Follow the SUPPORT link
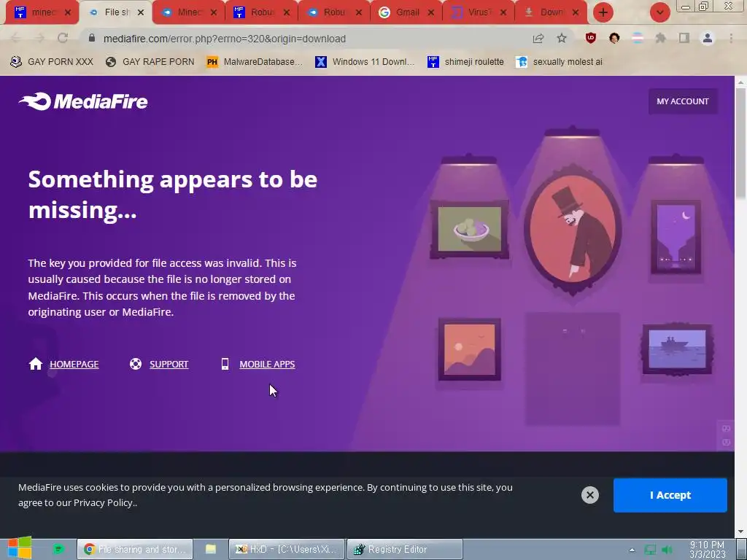The height and width of the screenshot is (560, 747). click(169, 365)
